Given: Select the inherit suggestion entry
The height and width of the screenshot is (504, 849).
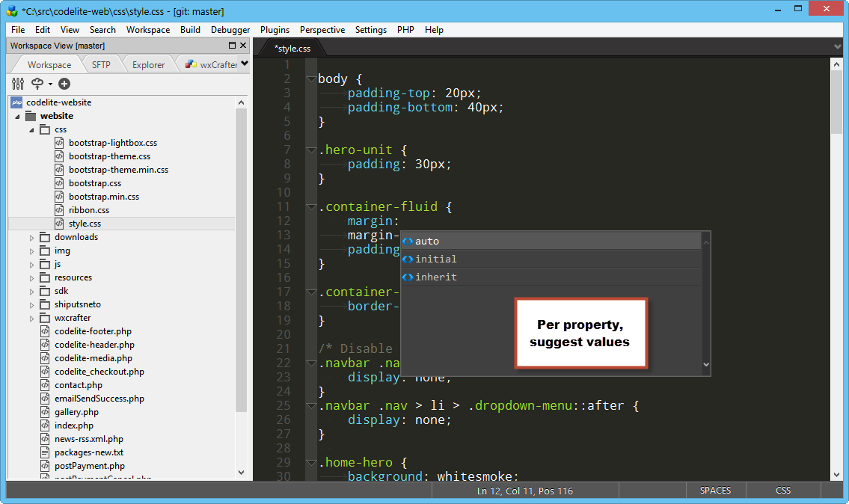Looking at the screenshot, I should 551,277.
